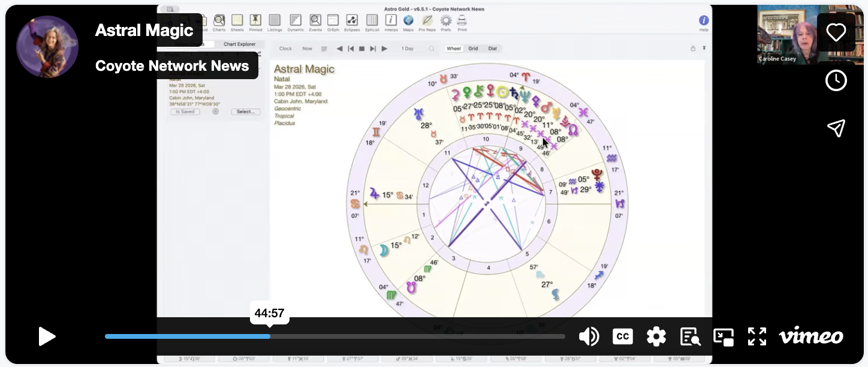Open the 1 Day step interval dropdown
This screenshot has height=367, width=868.
pos(407,49)
